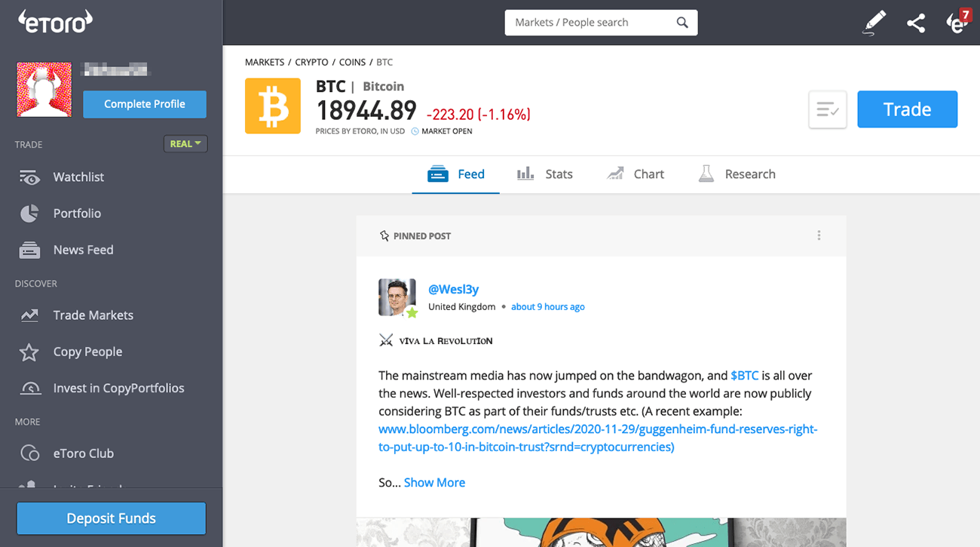Click the Portfolio pie chart icon

[x=29, y=214]
